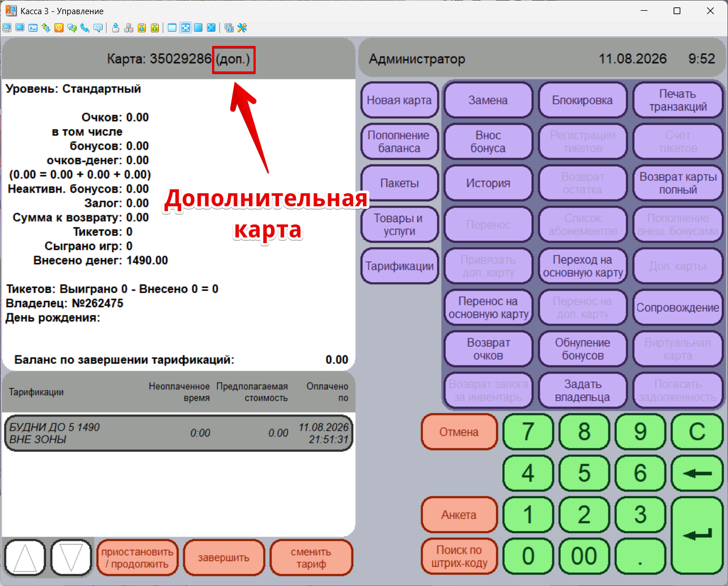Click Переход на основную карту

pos(583,266)
